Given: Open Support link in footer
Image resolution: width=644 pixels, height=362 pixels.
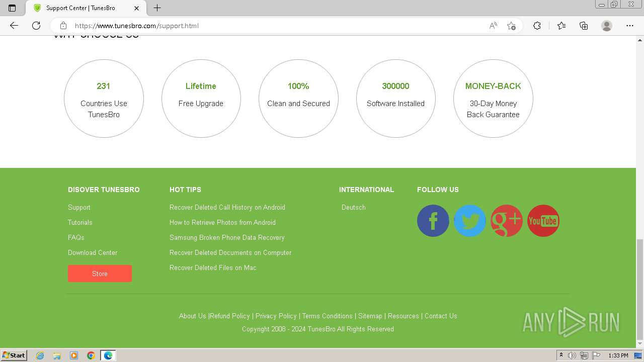Looking at the screenshot, I should [79, 207].
